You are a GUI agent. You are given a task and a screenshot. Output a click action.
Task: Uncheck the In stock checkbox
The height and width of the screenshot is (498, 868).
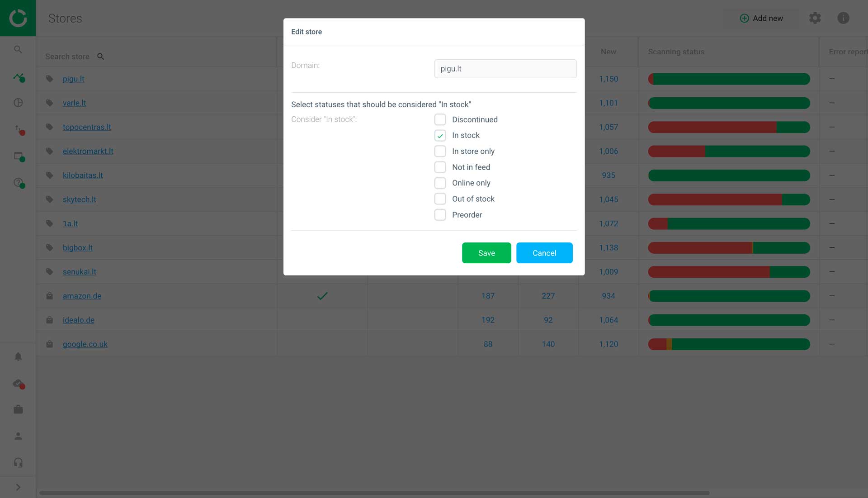pos(440,135)
